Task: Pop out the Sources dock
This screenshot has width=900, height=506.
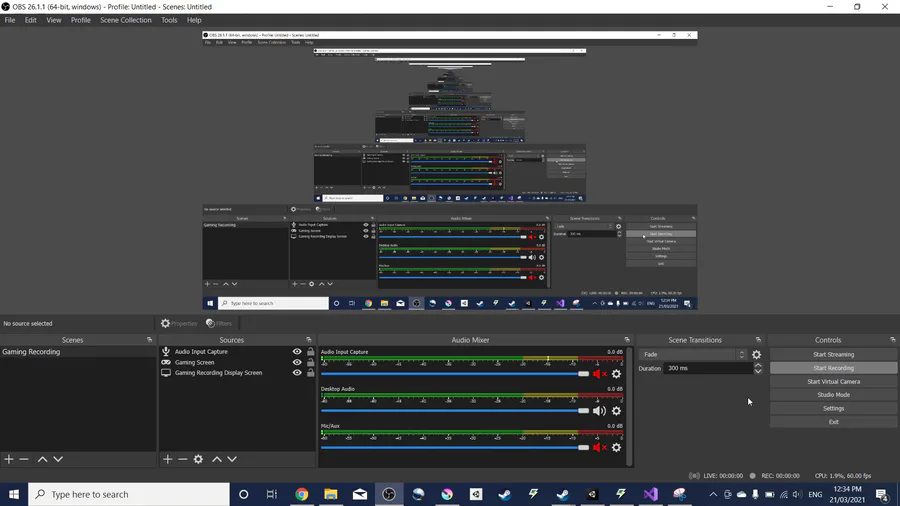Action: [309, 340]
